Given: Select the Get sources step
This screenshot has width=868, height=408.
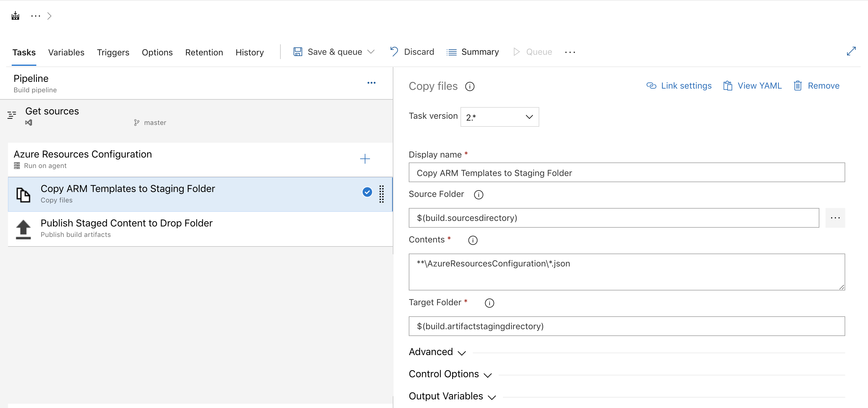Looking at the screenshot, I should (x=196, y=116).
